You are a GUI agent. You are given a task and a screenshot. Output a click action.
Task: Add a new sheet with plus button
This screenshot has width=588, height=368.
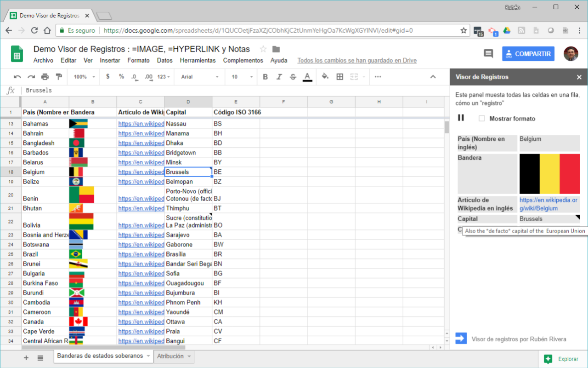[26, 357]
